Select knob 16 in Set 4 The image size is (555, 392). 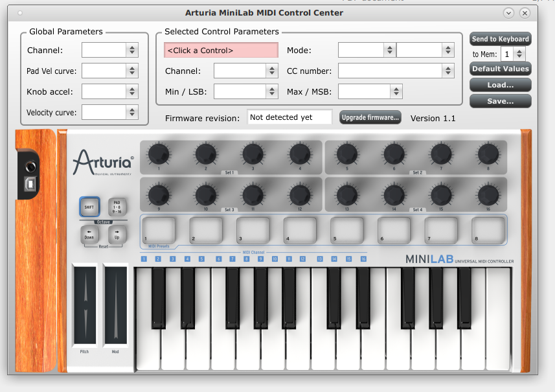click(488, 195)
